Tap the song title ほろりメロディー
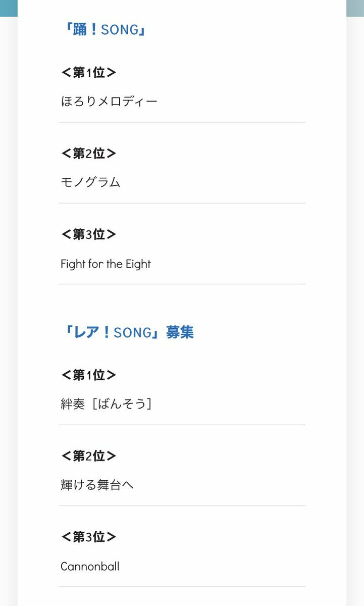 click(x=109, y=102)
